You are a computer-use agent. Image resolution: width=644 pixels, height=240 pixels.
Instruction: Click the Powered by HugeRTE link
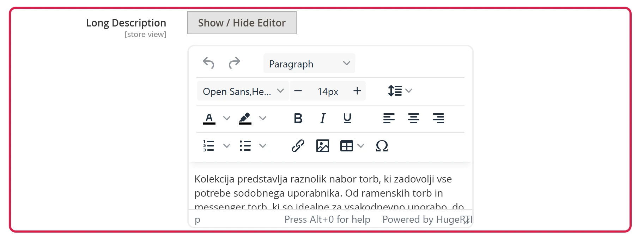click(x=427, y=220)
